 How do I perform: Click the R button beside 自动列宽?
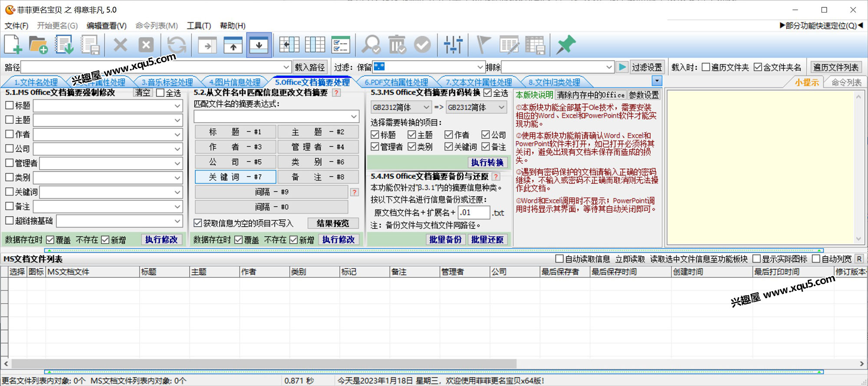(x=859, y=259)
